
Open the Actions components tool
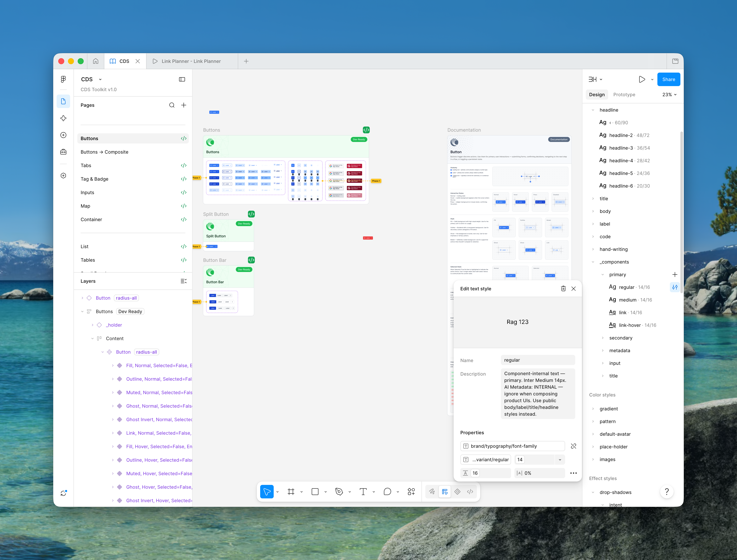[411, 492]
